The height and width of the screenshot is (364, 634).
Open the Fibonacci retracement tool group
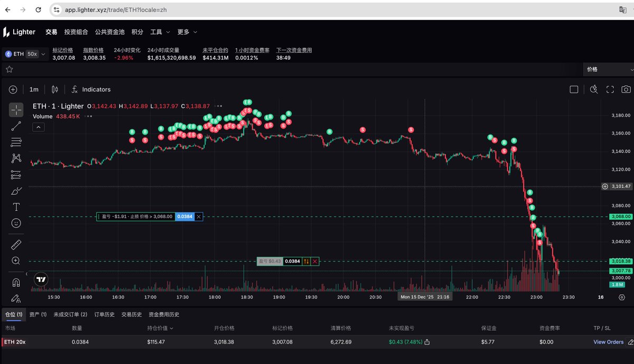click(16, 142)
